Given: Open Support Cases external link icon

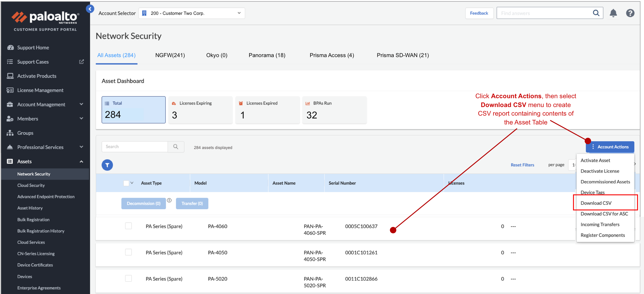Looking at the screenshot, I should pos(82,62).
